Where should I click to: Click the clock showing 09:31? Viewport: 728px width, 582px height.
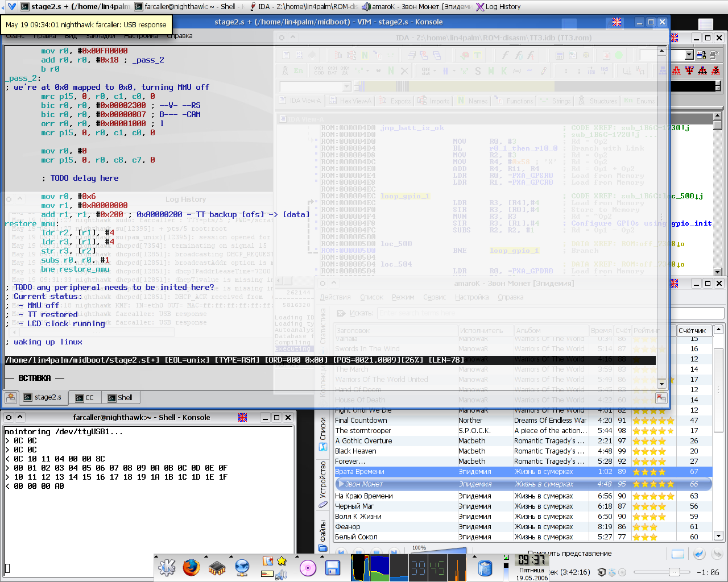click(x=531, y=560)
